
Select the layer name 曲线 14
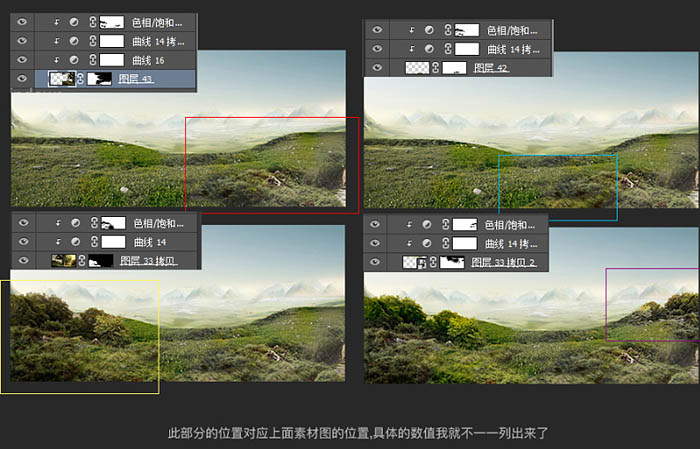click(150, 242)
